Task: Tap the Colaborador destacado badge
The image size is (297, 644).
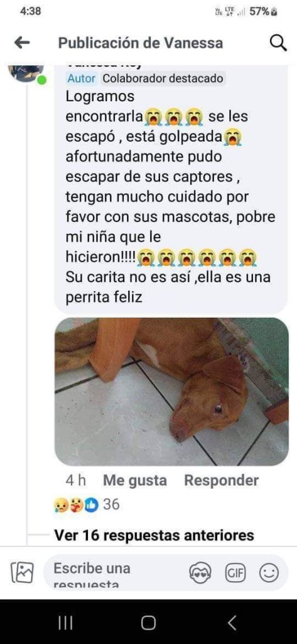Action: point(163,78)
